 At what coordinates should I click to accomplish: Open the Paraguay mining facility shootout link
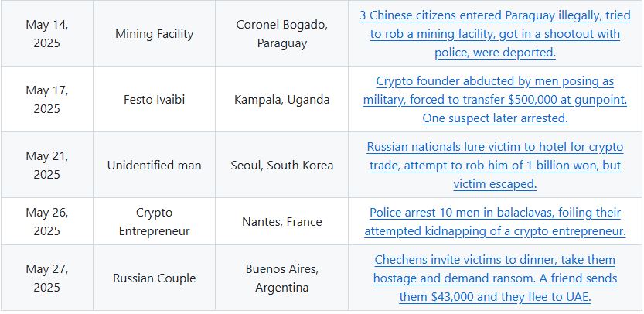pyautogui.click(x=495, y=34)
